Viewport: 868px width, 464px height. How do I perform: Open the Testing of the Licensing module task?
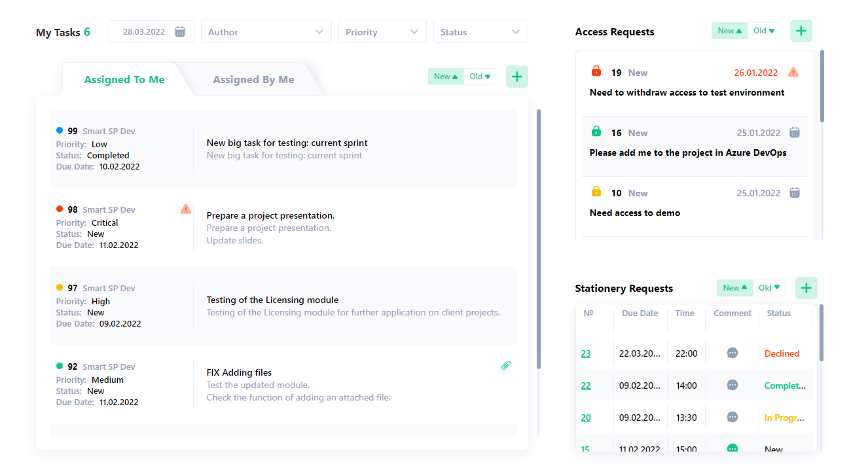point(272,300)
